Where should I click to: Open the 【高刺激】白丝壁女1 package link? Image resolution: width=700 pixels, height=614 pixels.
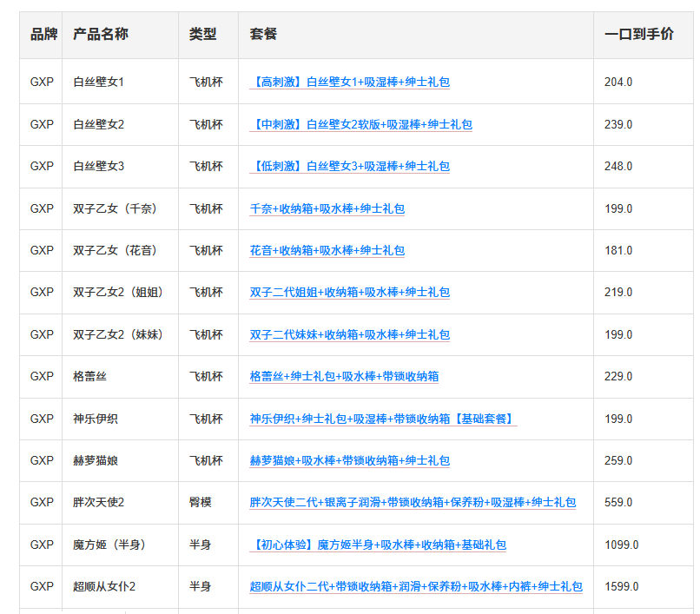(349, 83)
